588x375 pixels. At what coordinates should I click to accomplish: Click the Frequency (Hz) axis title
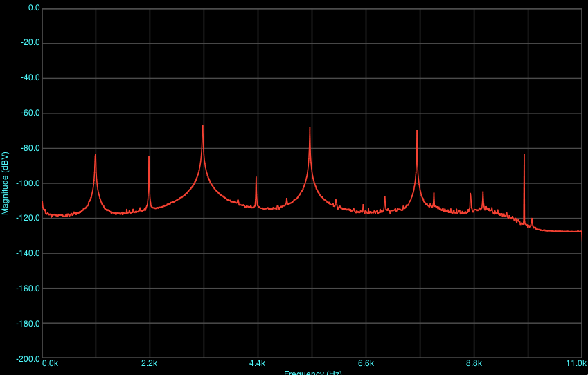pos(313,372)
